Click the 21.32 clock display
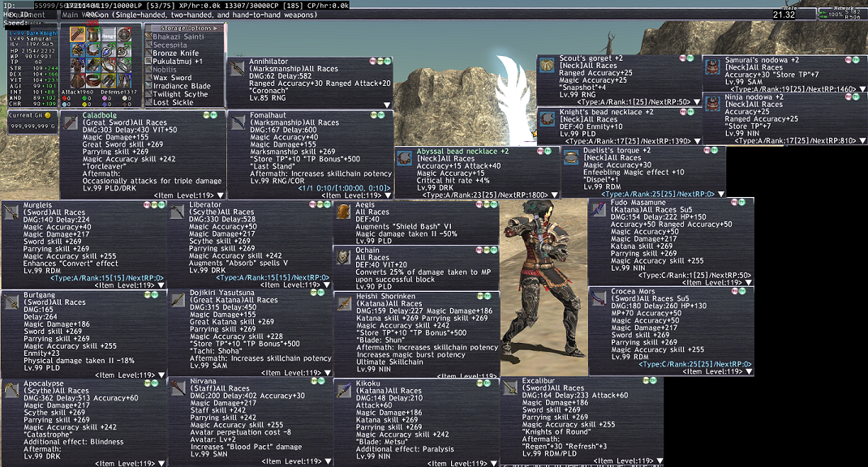The width and height of the screenshot is (868, 467). coord(784,15)
